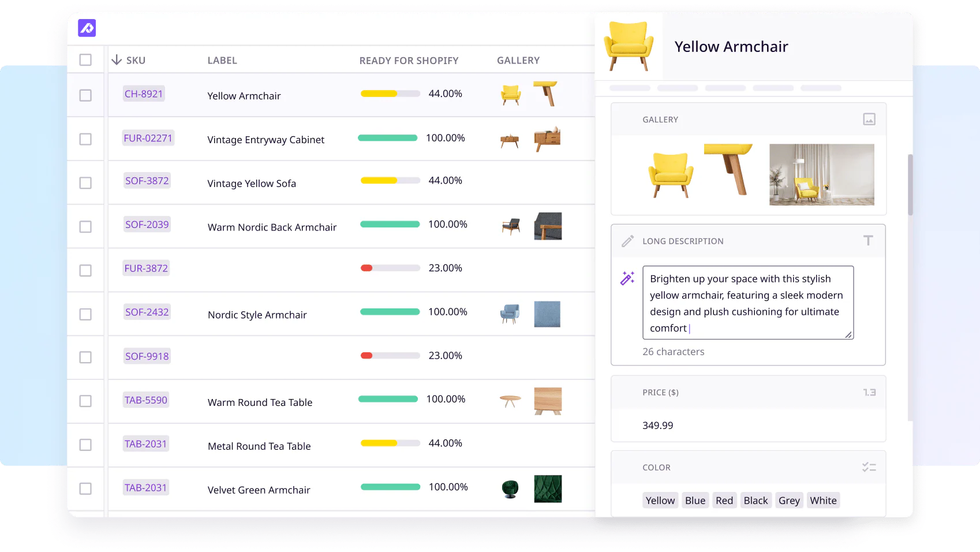Check the SOF-2039 row checkbox
This screenshot has width=980, height=552.
point(85,227)
